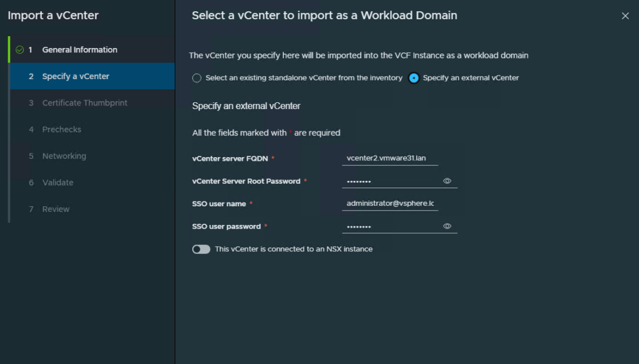This screenshot has width=639, height=364.
Task: Click the General Information completed checkmark icon
Action: [19, 50]
